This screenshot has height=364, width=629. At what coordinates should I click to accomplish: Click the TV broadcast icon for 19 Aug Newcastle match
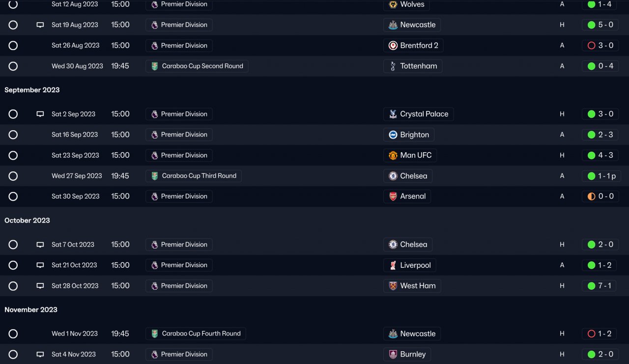click(x=40, y=25)
